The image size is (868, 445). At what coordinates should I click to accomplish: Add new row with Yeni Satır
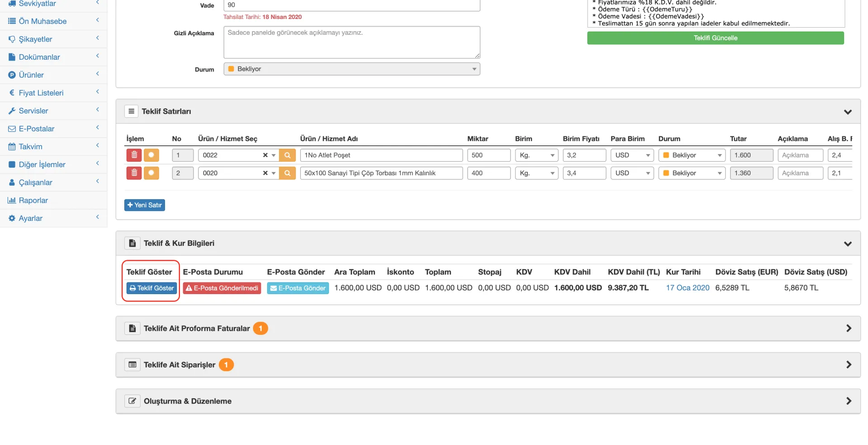[145, 205]
